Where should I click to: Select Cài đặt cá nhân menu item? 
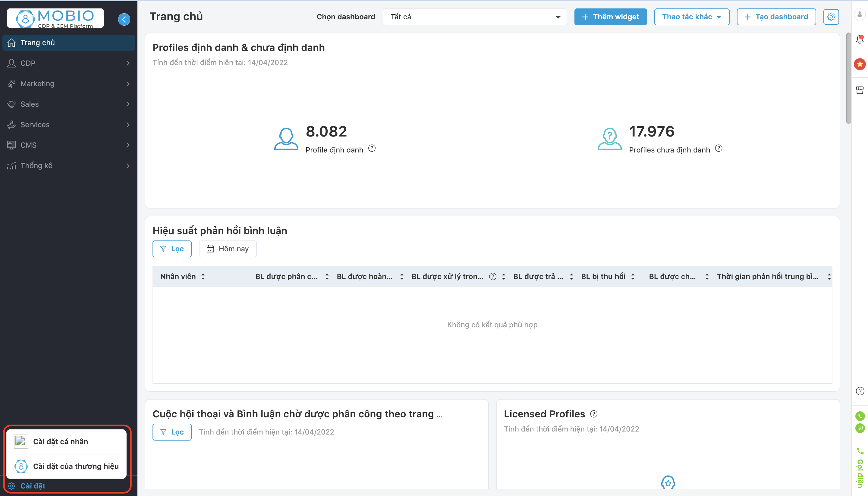coord(61,441)
